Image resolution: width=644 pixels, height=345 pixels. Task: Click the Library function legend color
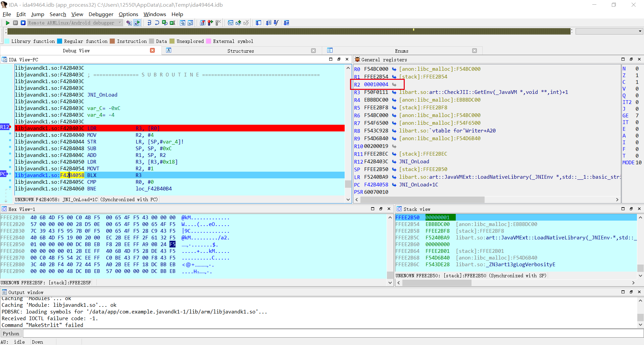coord(7,41)
